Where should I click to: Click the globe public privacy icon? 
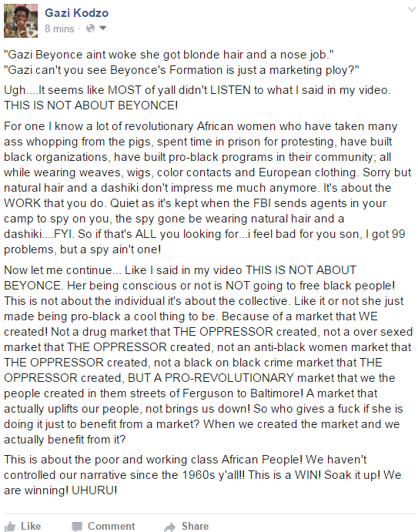90,28
